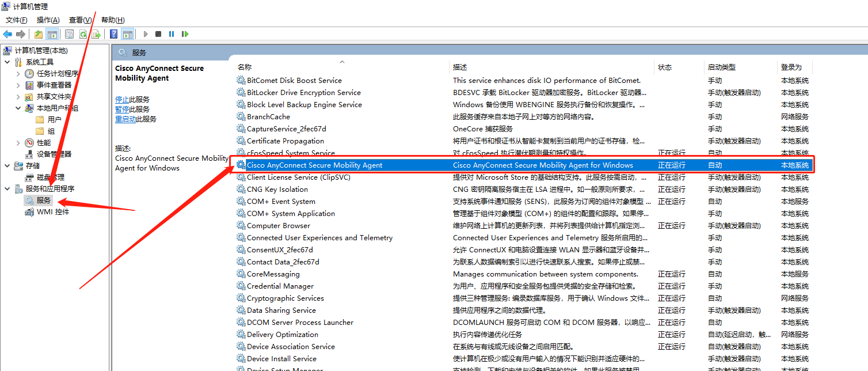Click the start service play icon

146,34
